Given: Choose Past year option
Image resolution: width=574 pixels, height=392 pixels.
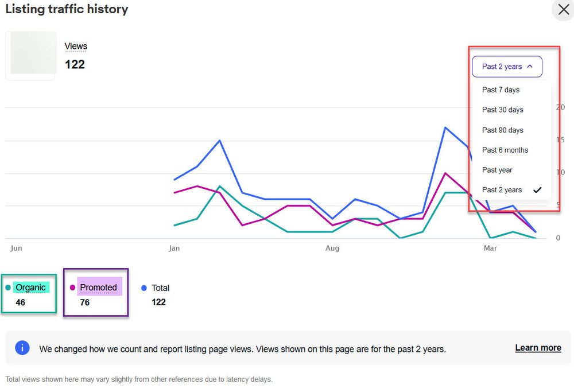Looking at the screenshot, I should pos(497,170).
